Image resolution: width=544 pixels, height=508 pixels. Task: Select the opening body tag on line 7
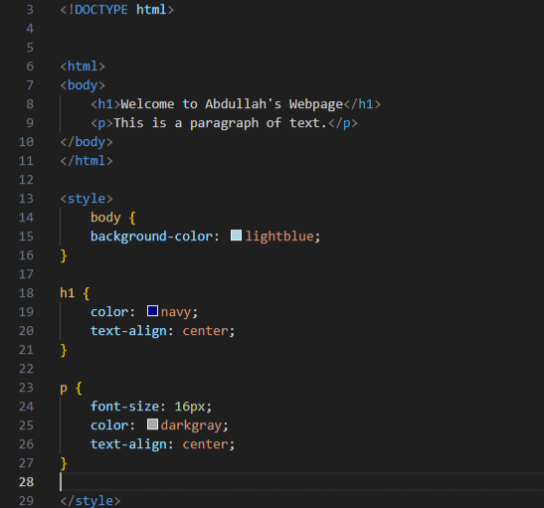click(83, 85)
